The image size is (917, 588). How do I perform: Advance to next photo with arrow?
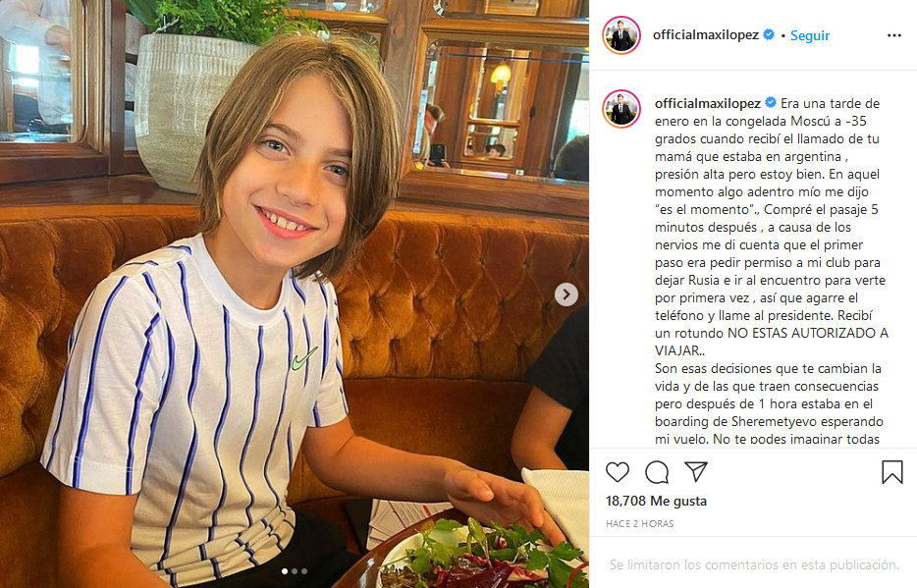pos(566,294)
